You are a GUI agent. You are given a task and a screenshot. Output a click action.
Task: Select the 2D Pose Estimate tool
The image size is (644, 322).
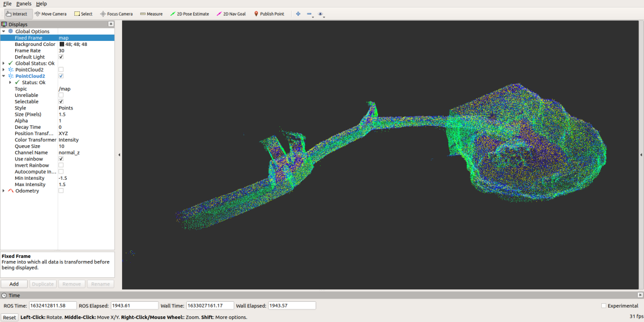pyautogui.click(x=190, y=14)
